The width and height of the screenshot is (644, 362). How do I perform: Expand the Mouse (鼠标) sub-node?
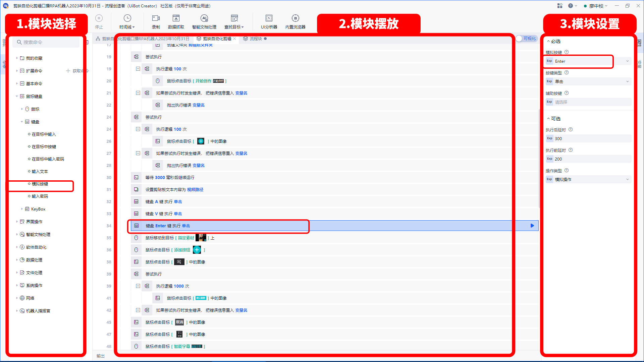click(22, 109)
